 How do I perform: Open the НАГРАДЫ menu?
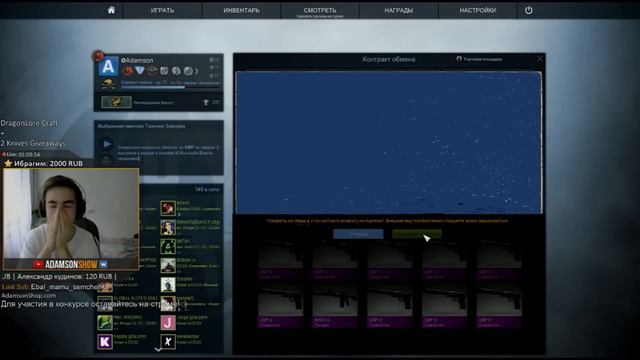398,10
